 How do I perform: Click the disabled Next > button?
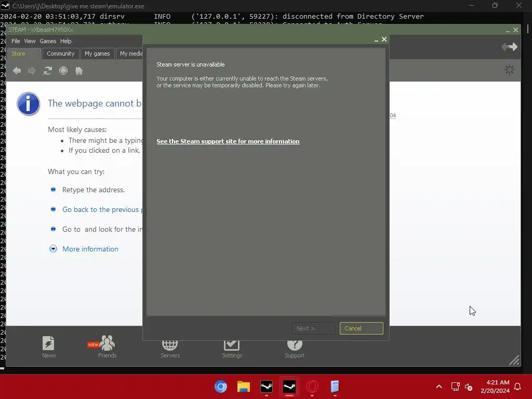click(313, 328)
